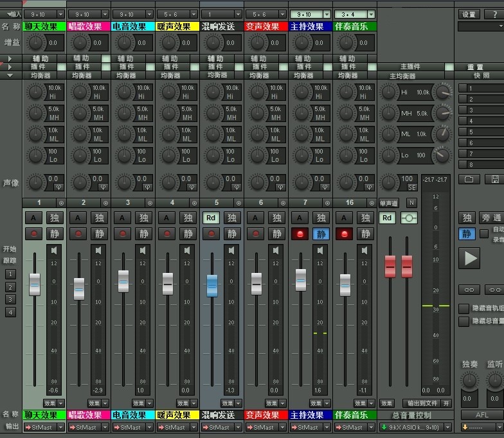Screen dimensions: 504x438
Task: Click the speaker icon above the 主持效果 meter
Action: 320,250
